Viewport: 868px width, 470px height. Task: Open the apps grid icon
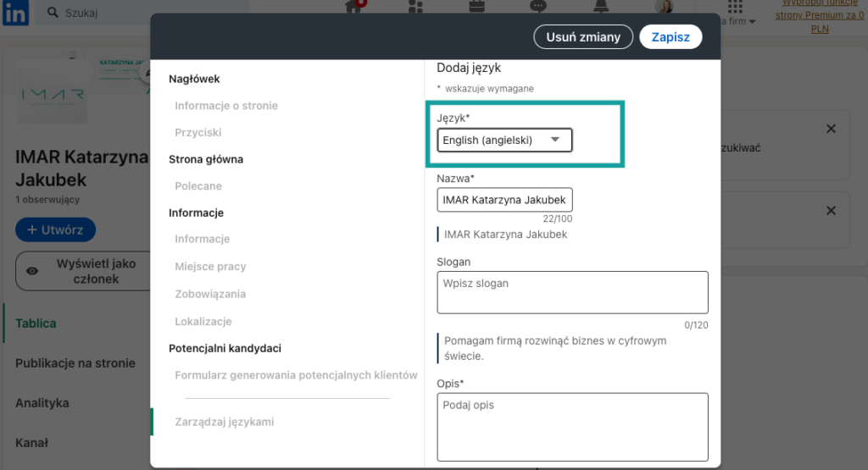(735, 7)
